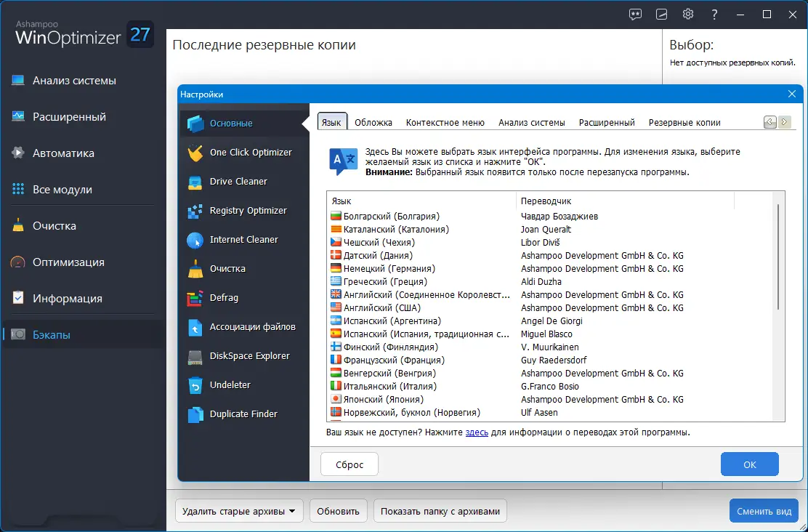Image resolution: width=808 pixels, height=532 pixels.
Task: Close the Настройки dialog
Action: tap(792, 94)
